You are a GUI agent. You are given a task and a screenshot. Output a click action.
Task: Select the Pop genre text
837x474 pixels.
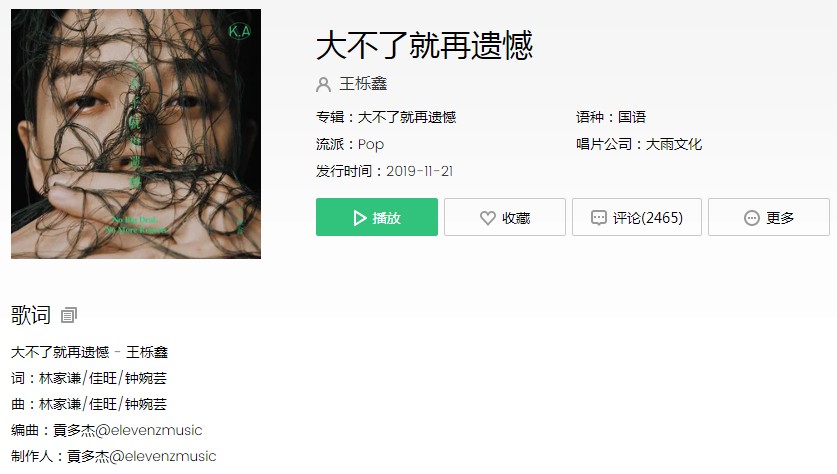click(370, 145)
